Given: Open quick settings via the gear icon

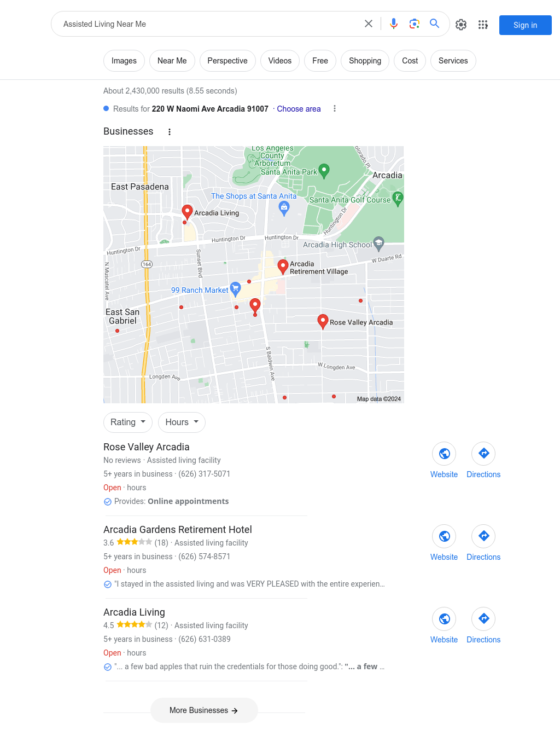Looking at the screenshot, I should (461, 25).
